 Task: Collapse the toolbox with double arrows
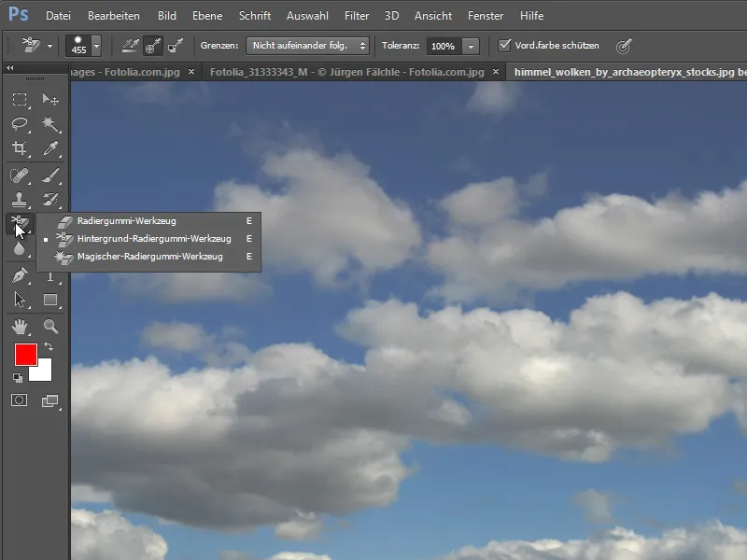9,68
